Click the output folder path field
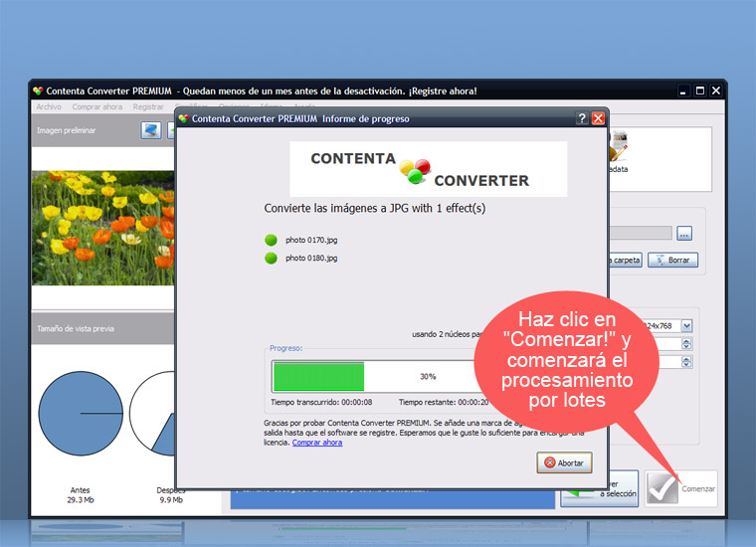Image resolution: width=756 pixels, height=547 pixels. [641, 234]
